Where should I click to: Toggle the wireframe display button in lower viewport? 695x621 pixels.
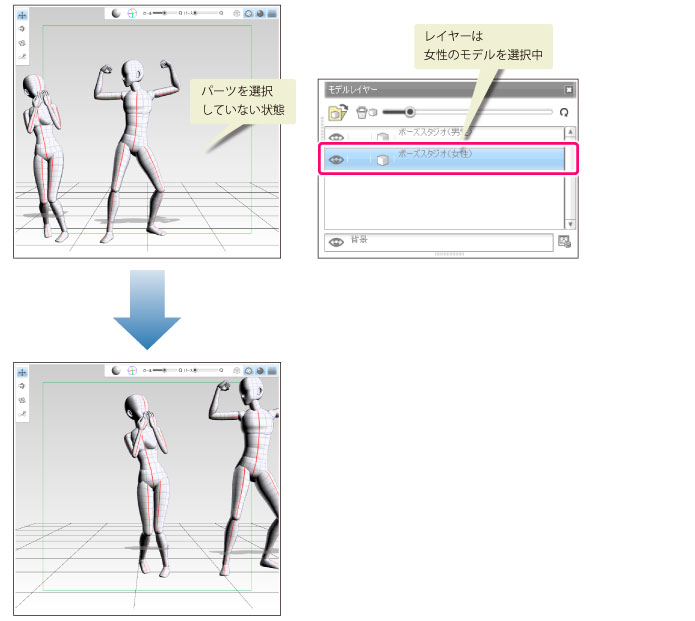248,371
